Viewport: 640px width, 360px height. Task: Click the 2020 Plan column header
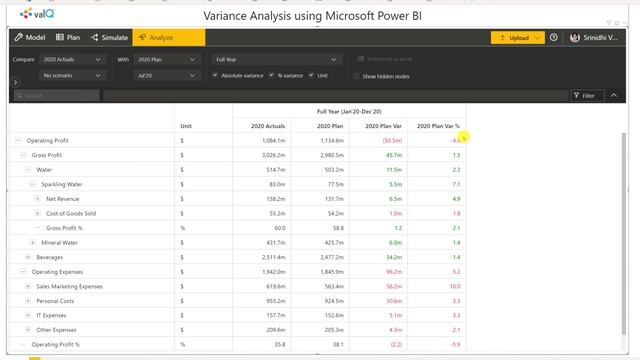tap(330, 126)
